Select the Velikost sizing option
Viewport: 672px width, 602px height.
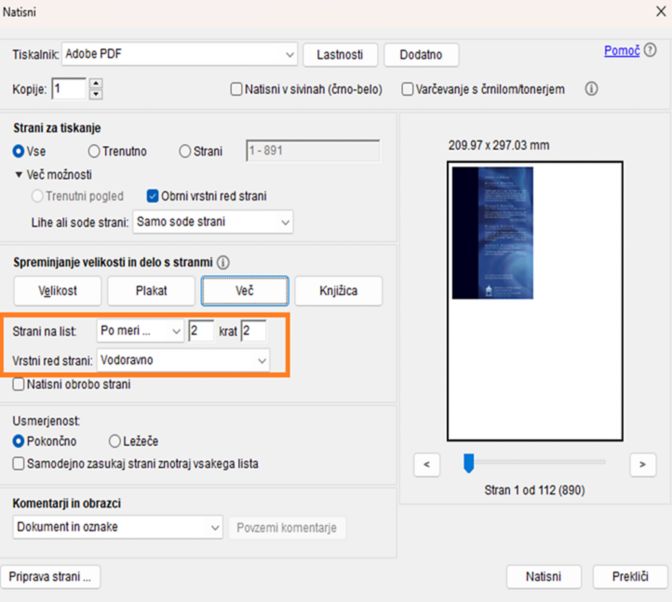57,291
